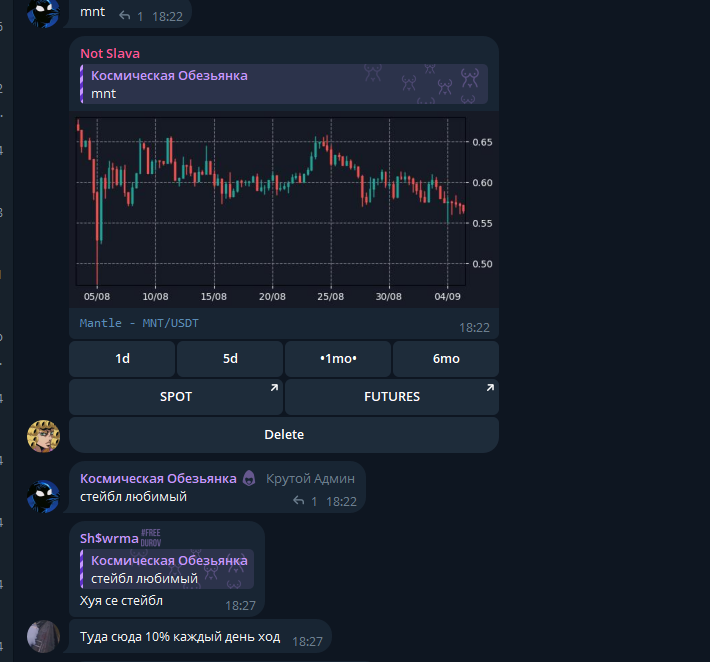Open the MNT/USDT candlestick chart image

(x=284, y=209)
